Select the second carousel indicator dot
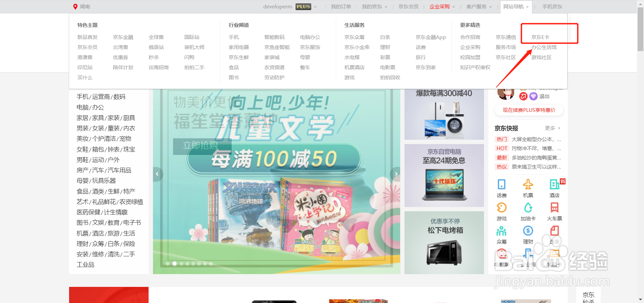Viewport: 644px width, 303px height. tap(174, 264)
